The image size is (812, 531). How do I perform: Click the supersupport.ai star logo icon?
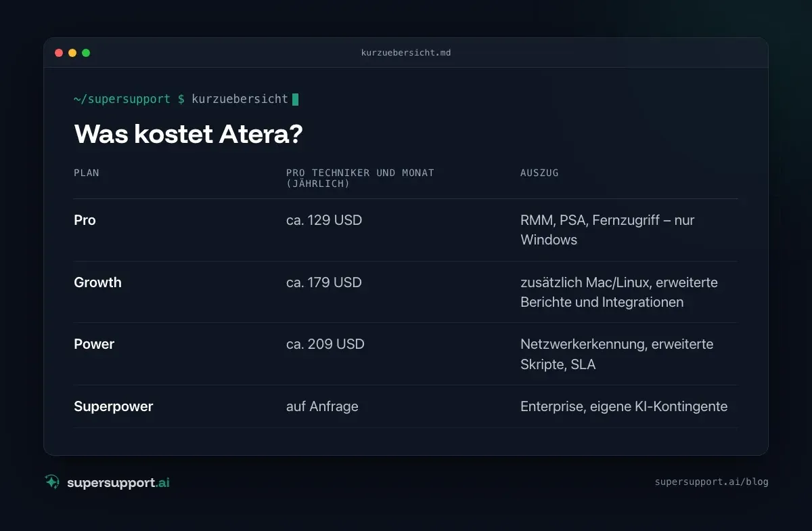52,482
